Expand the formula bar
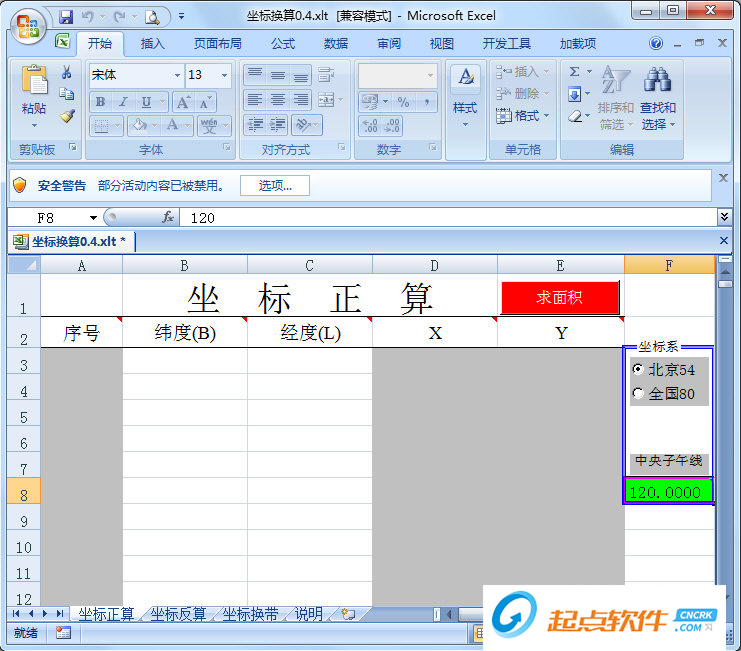 point(724,217)
